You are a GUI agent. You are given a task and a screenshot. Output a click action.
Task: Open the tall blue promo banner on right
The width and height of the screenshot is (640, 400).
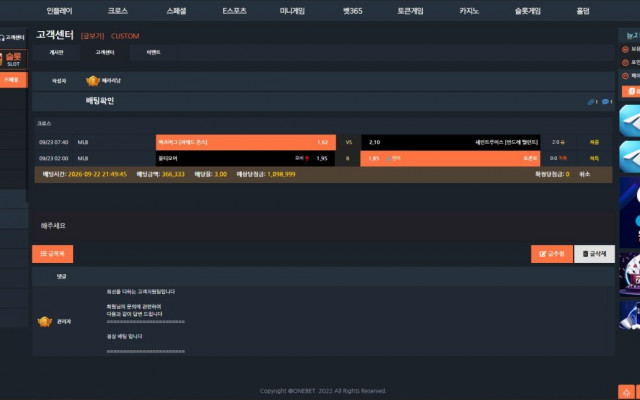629,212
